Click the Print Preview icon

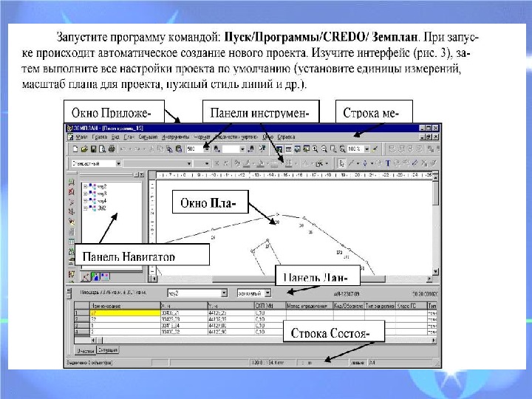tap(102, 149)
